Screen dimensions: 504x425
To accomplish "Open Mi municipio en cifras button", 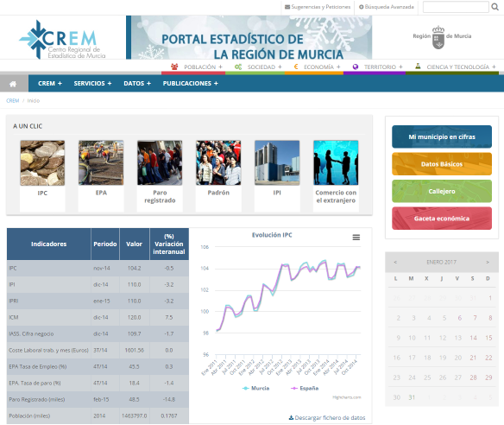I will click(x=442, y=136).
